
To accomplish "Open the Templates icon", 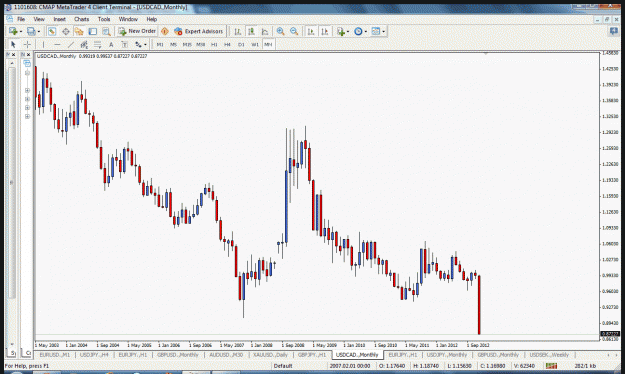I will point(376,31).
